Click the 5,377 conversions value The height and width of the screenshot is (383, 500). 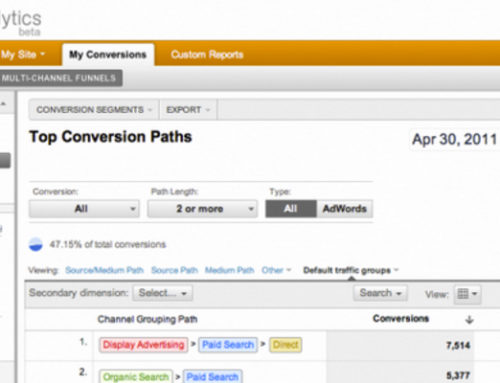click(x=458, y=376)
